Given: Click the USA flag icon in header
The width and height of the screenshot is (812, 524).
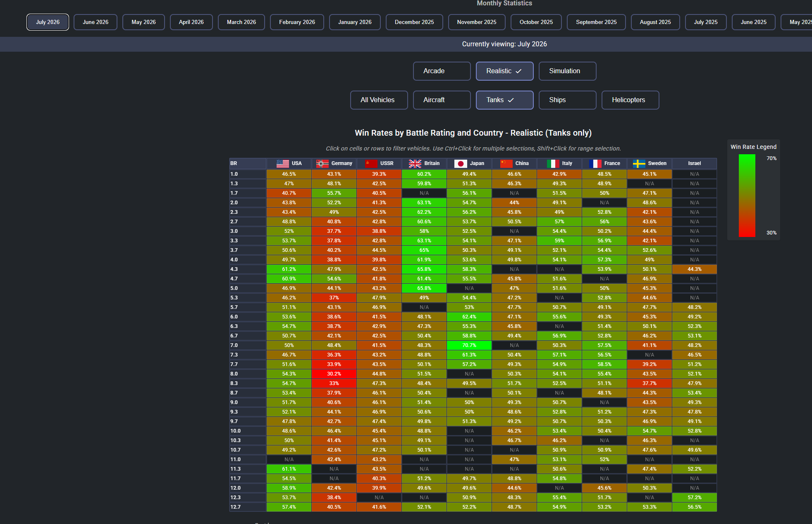Looking at the screenshot, I should tap(283, 163).
